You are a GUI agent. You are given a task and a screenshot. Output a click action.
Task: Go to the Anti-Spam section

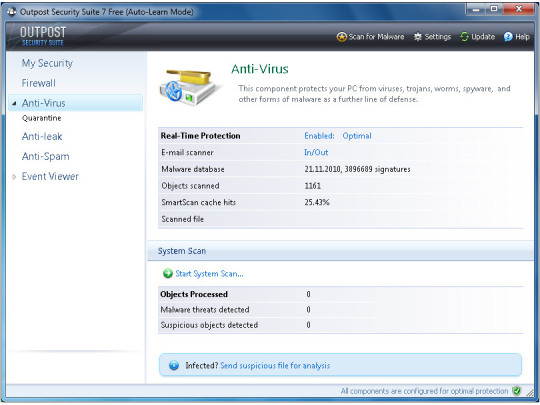(45, 156)
